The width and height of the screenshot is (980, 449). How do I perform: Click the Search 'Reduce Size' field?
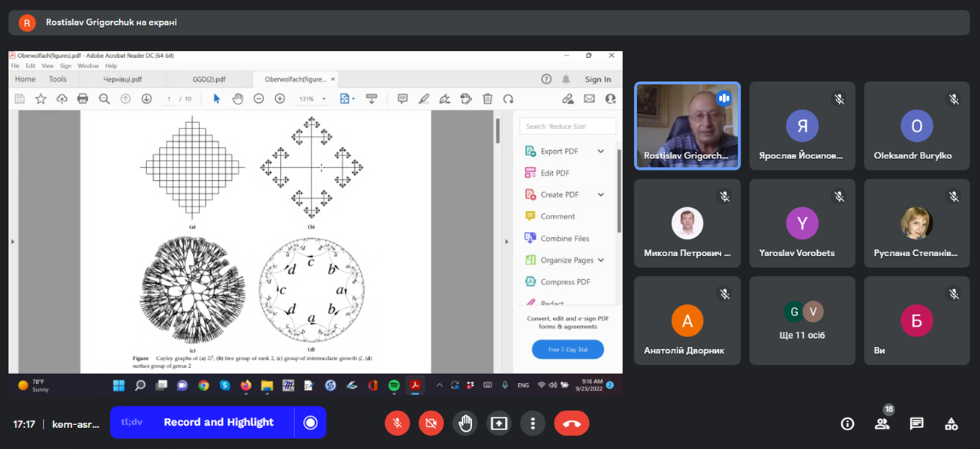point(568,127)
